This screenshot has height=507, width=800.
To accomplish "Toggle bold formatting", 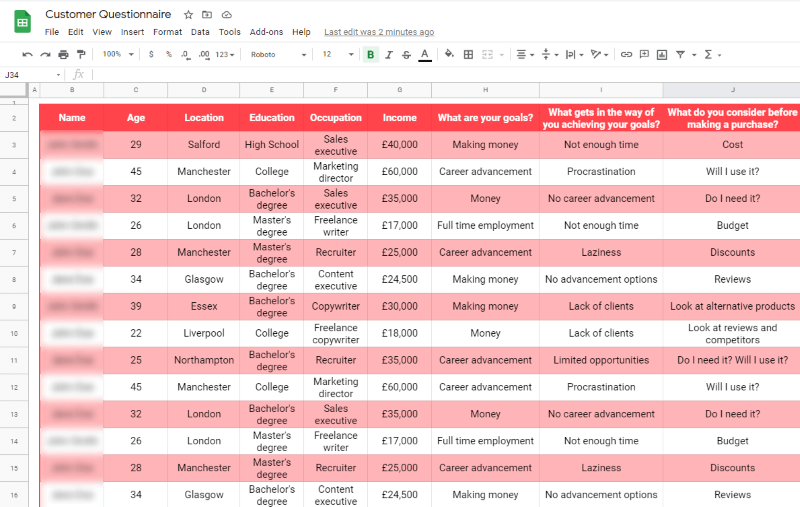I will click(370, 55).
